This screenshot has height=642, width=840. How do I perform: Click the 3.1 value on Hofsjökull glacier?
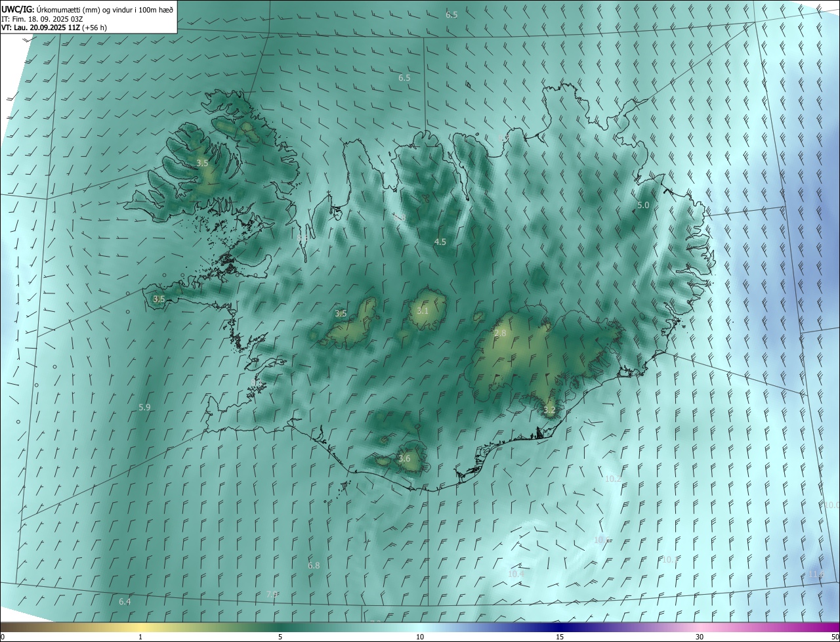pos(422,310)
